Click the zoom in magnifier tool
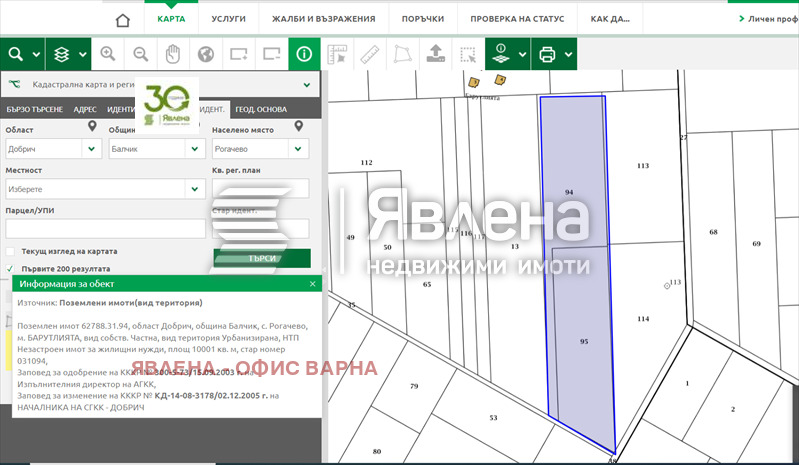The width and height of the screenshot is (799, 465). 107,54
